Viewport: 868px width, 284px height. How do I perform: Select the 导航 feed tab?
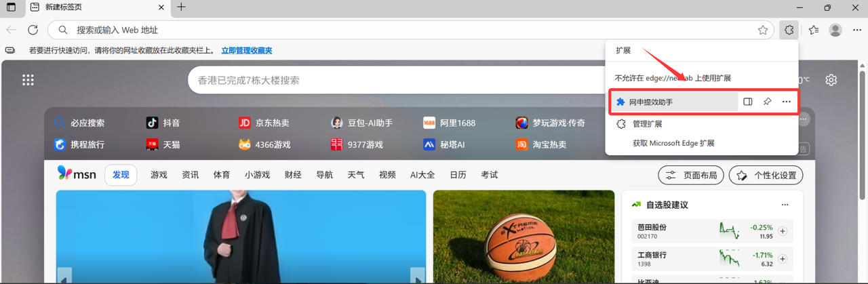(x=324, y=175)
